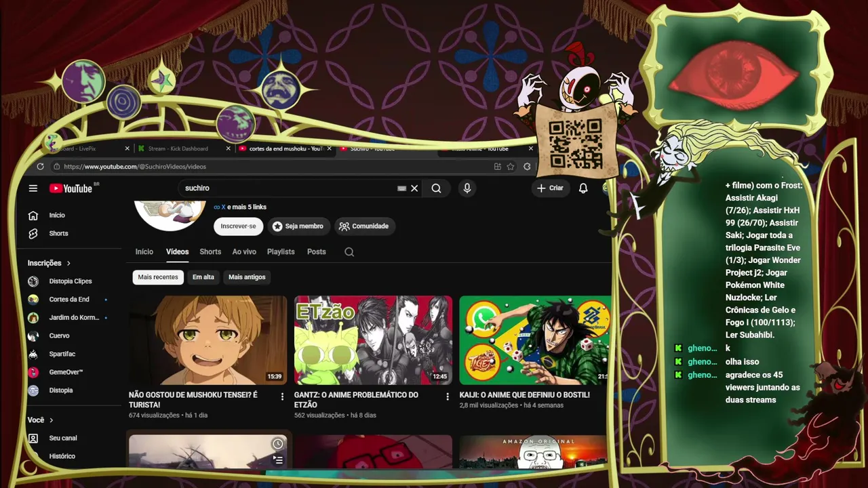Open Seu canal icon in sidebar

[33, 439]
